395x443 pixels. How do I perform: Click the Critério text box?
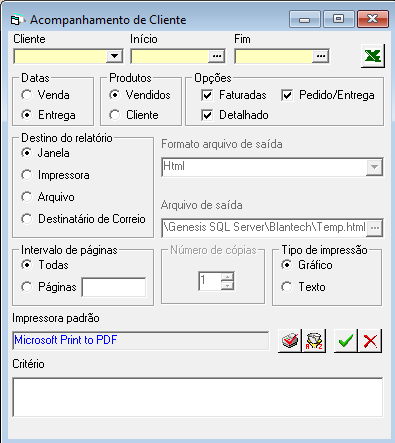click(198, 397)
